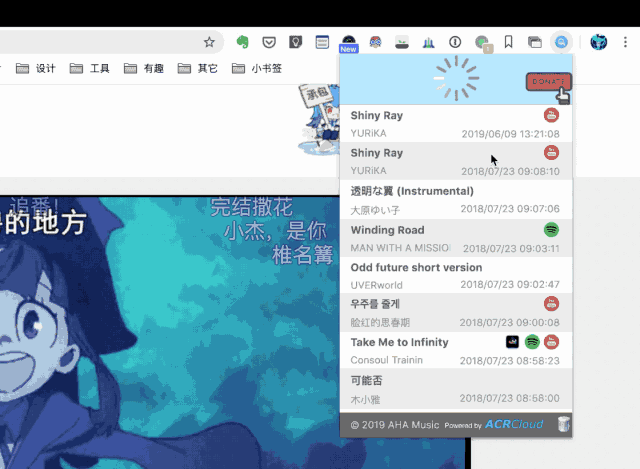Click the bookmark star in address bar
This screenshot has width=640, height=469.
[x=209, y=42]
